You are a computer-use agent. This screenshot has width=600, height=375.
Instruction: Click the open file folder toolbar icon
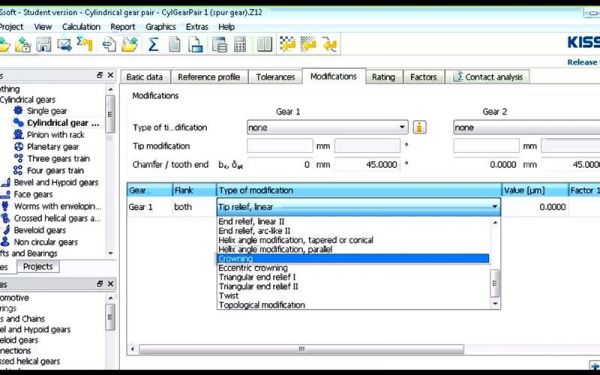pyautogui.click(x=4, y=45)
